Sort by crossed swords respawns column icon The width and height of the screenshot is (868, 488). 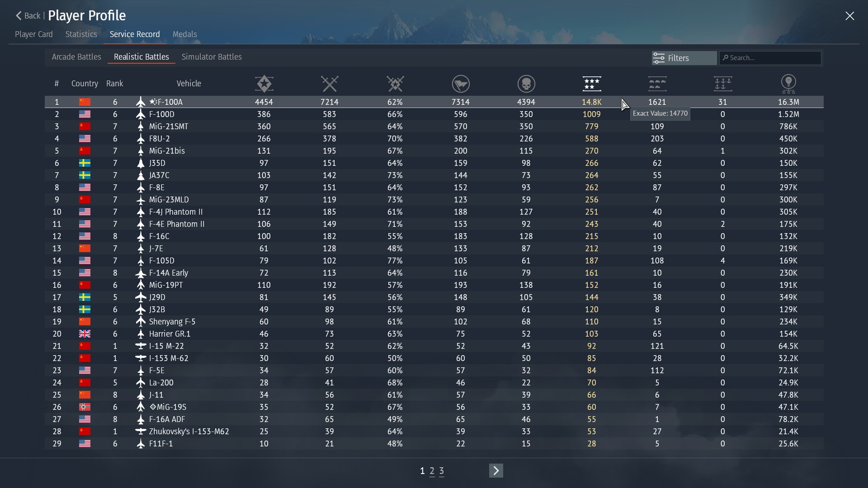click(330, 84)
